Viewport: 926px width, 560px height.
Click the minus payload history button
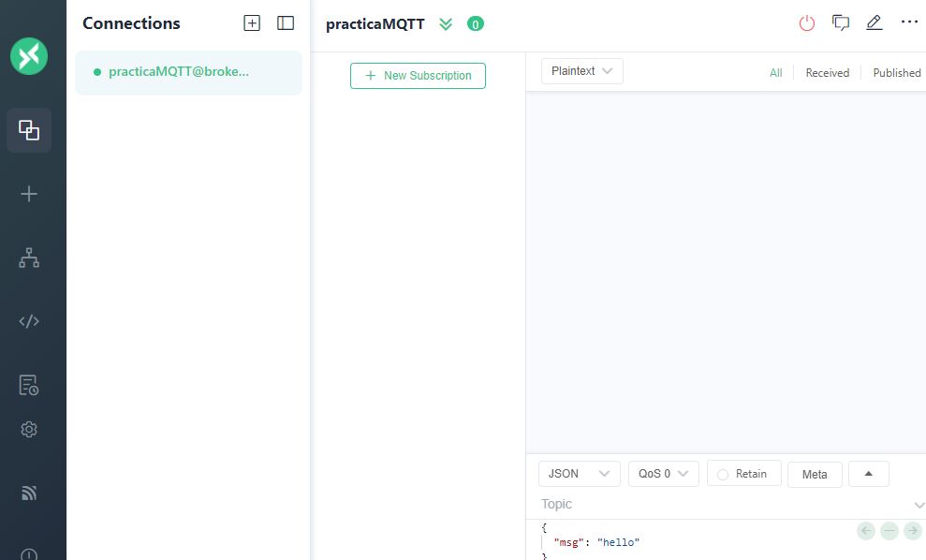pyautogui.click(x=889, y=530)
